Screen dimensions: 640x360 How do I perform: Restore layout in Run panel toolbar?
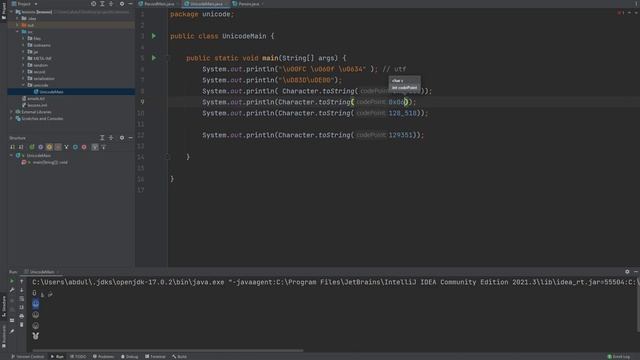(x=12, y=320)
